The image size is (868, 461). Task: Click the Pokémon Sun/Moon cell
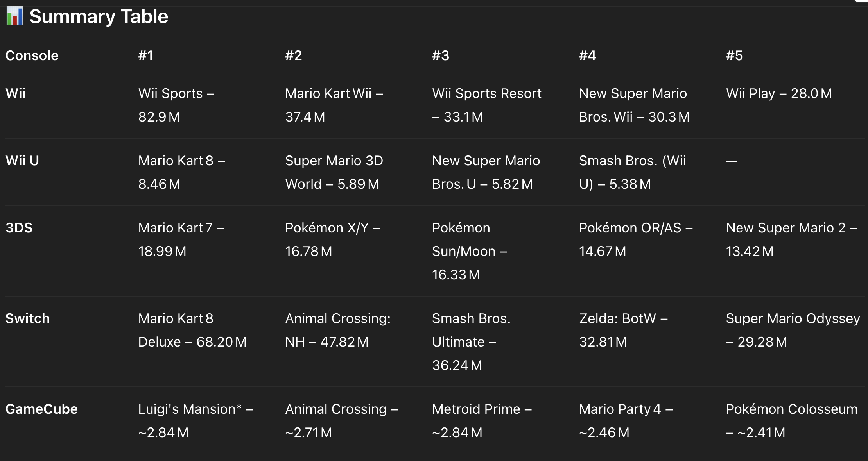point(470,251)
